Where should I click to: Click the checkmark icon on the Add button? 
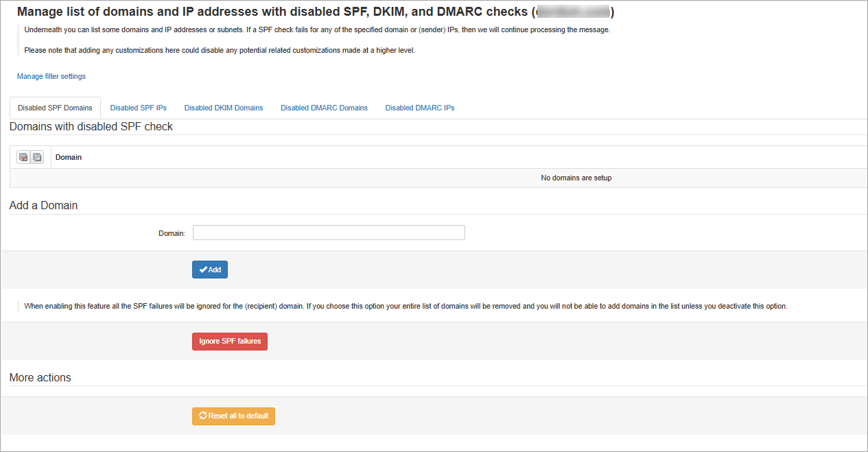point(203,270)
